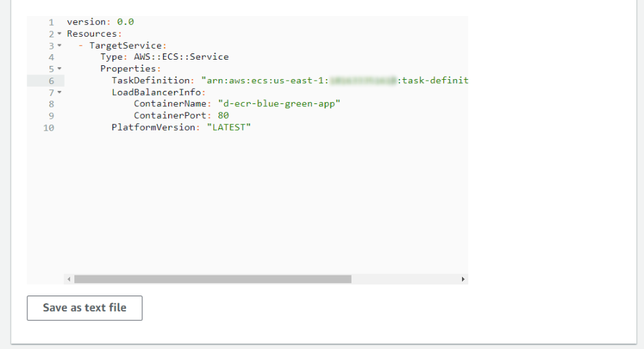This screenshot has width=644, height=349.
Task: Click the AWS::ECS::Service type value
Action: click(x=181, y=57)
